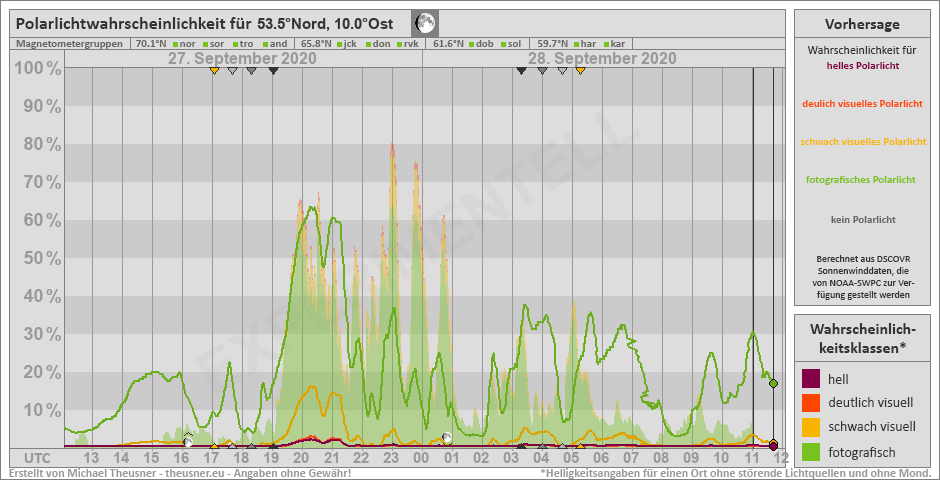
Task: Select green diamond marker at end of forecast line
Action: coord(773,383)
